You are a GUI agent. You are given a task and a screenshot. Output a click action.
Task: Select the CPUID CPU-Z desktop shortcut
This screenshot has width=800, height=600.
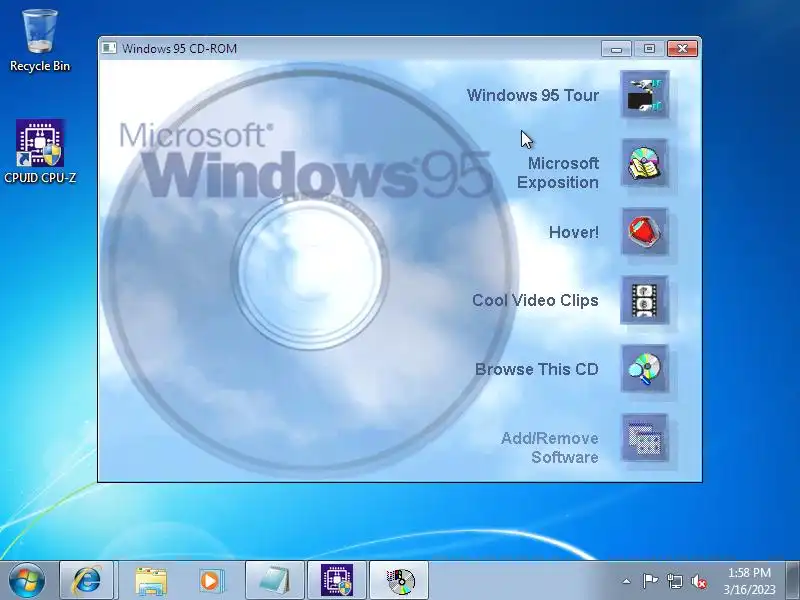click(40, 152)
